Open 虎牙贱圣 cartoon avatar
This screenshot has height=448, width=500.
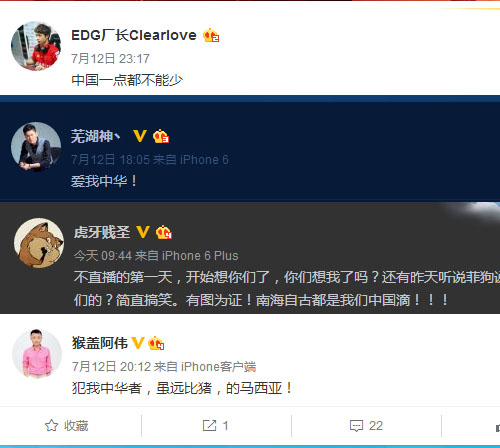[39, 243]
